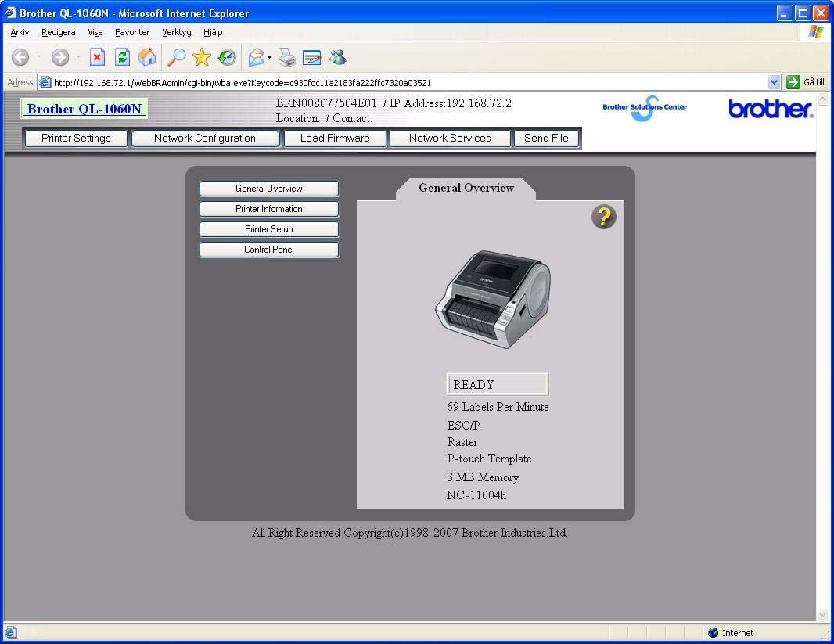Click the '3 MB Memory' text
The image size is (834, 644).
(483, 477)
